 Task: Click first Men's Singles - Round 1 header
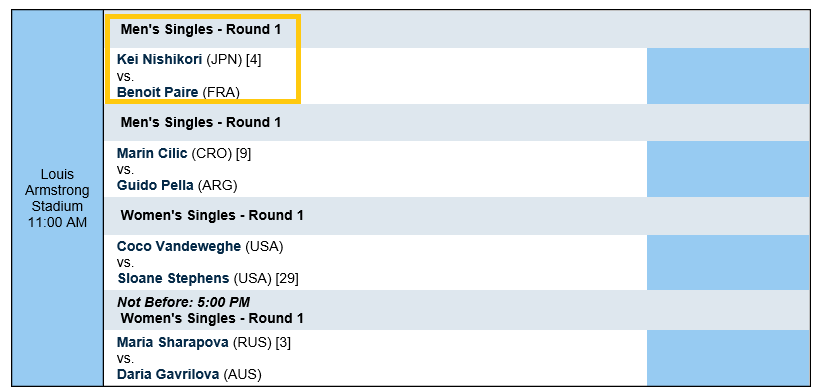201,30
